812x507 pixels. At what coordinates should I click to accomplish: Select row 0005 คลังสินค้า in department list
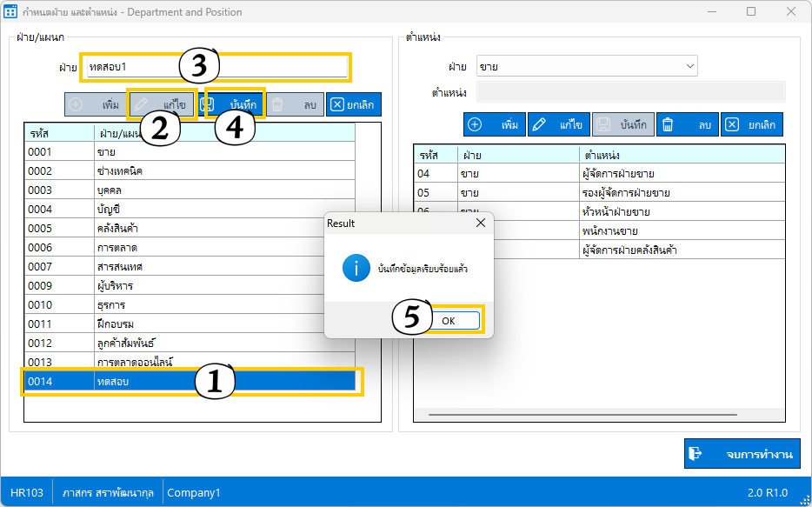190,229
